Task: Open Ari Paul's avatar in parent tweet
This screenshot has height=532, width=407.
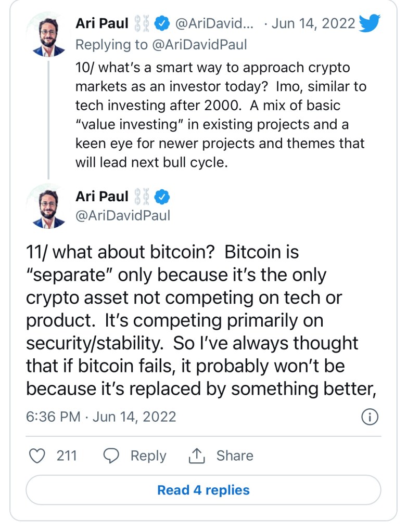Action: tap(48, 33)
